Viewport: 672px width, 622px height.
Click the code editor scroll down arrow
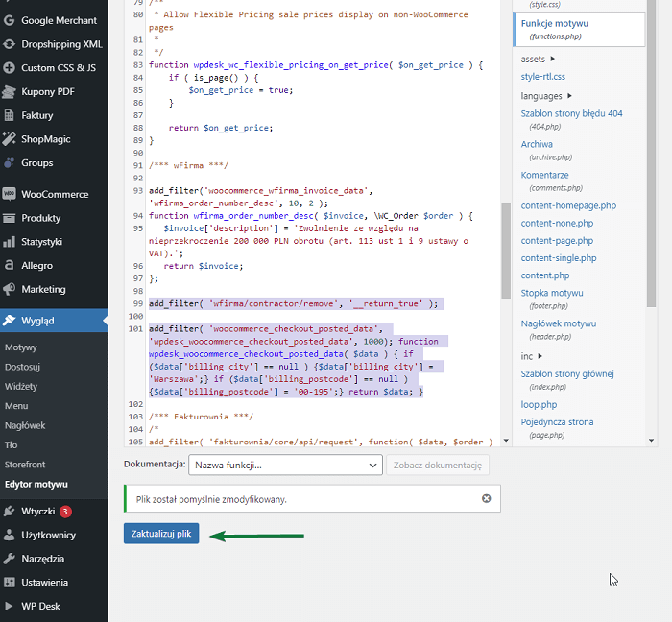point(506,441)
